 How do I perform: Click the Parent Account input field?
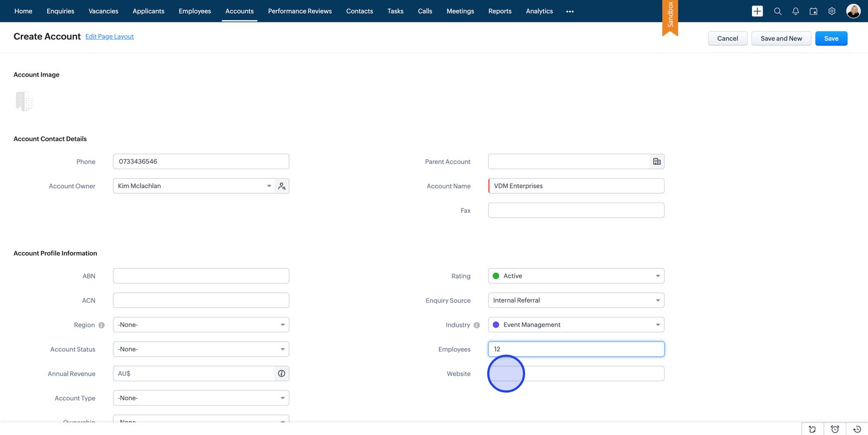pos(569,161)
